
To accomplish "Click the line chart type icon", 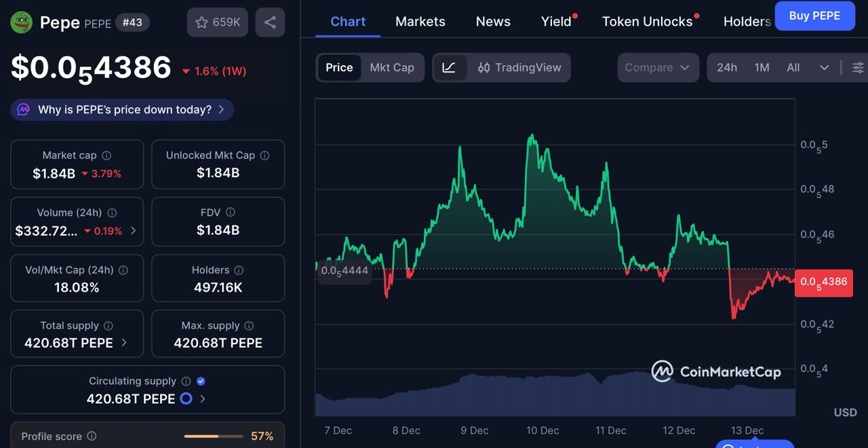I will click(450, 67).
